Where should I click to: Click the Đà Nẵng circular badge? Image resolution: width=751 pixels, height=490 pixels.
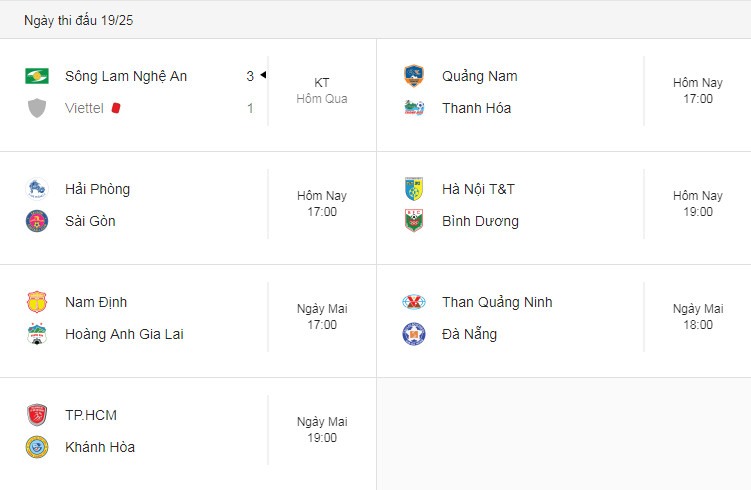pos(414,334)
